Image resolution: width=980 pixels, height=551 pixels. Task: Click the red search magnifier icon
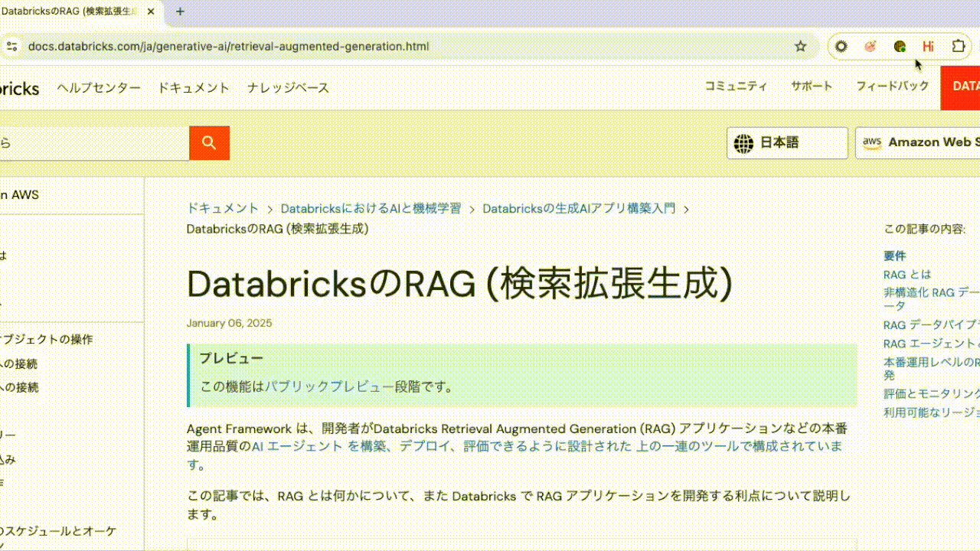point(208,142)
